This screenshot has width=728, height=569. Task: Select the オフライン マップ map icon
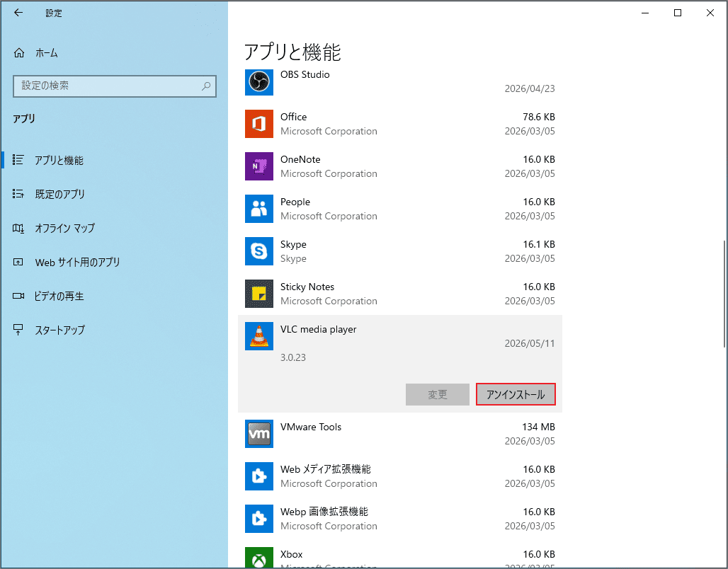click(18, 228)
